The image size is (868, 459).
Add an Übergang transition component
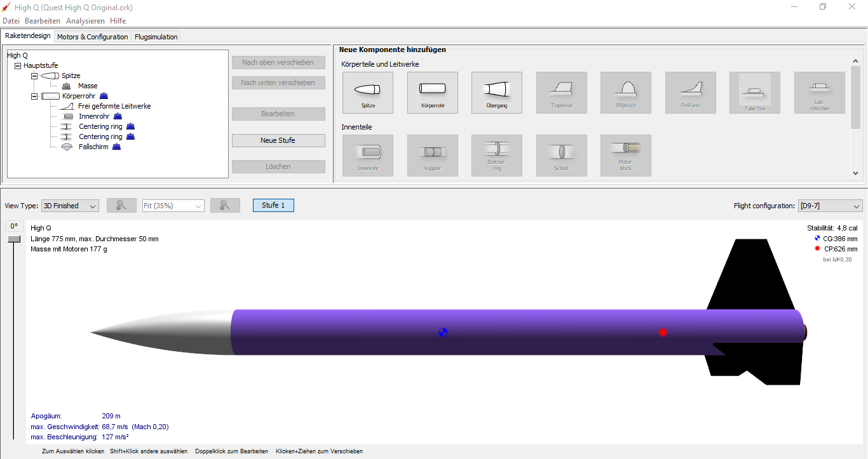pos(496,92)
